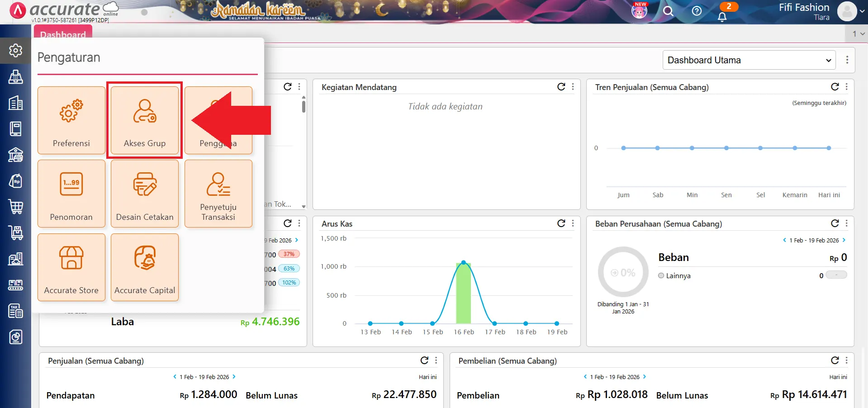This screenshot has height=408, width=868.
Task: Click the help question mark icon
Action: pyautogui.click(x=697, y=11)
